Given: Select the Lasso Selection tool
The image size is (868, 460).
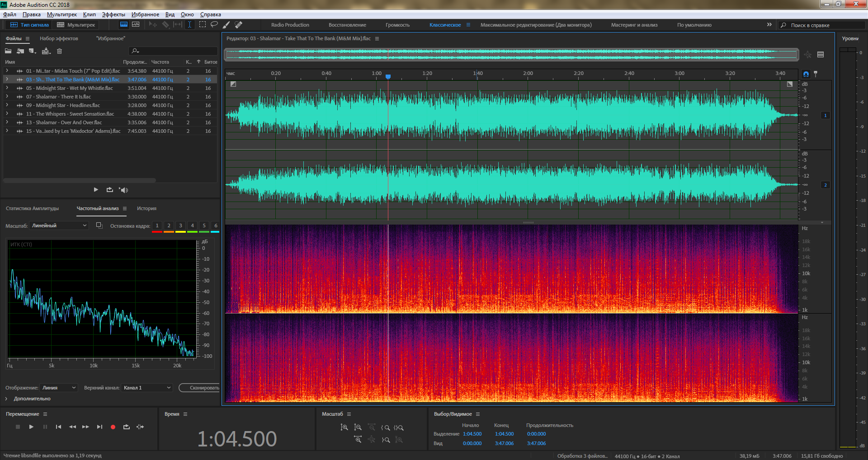Looking at the screenshot, I should tap(214, 25).
